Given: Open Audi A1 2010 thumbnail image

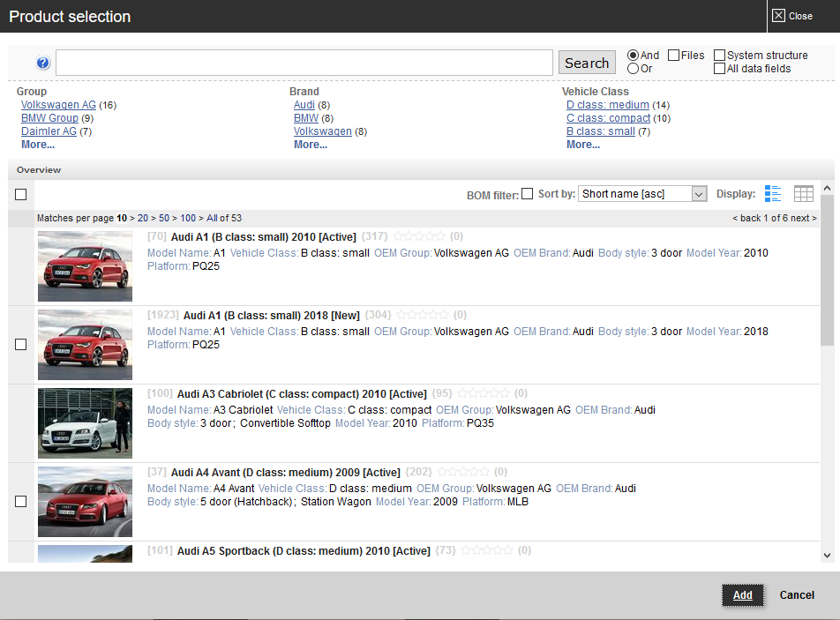Looking at the screenshot, I should click(x=86, y=266).
